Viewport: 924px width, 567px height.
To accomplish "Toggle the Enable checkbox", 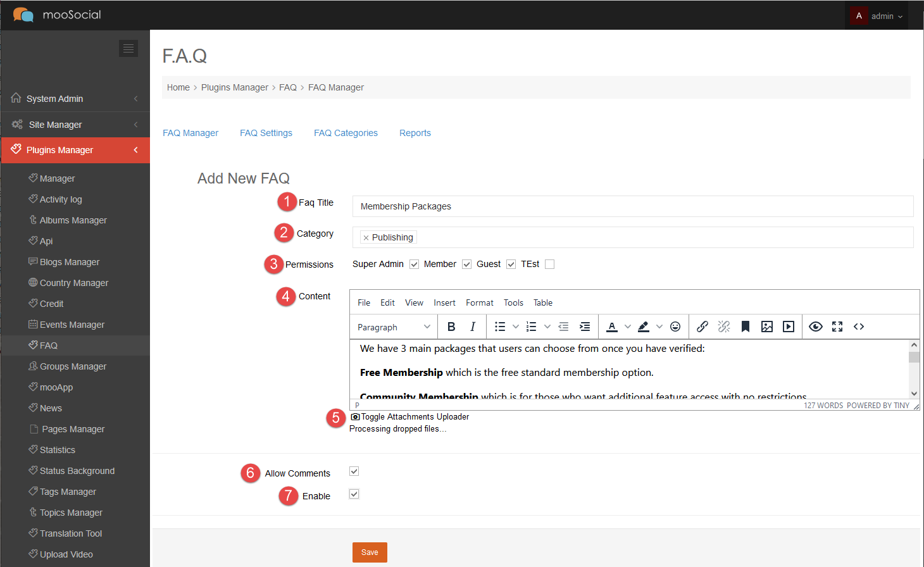I will [x=354, y=494].
